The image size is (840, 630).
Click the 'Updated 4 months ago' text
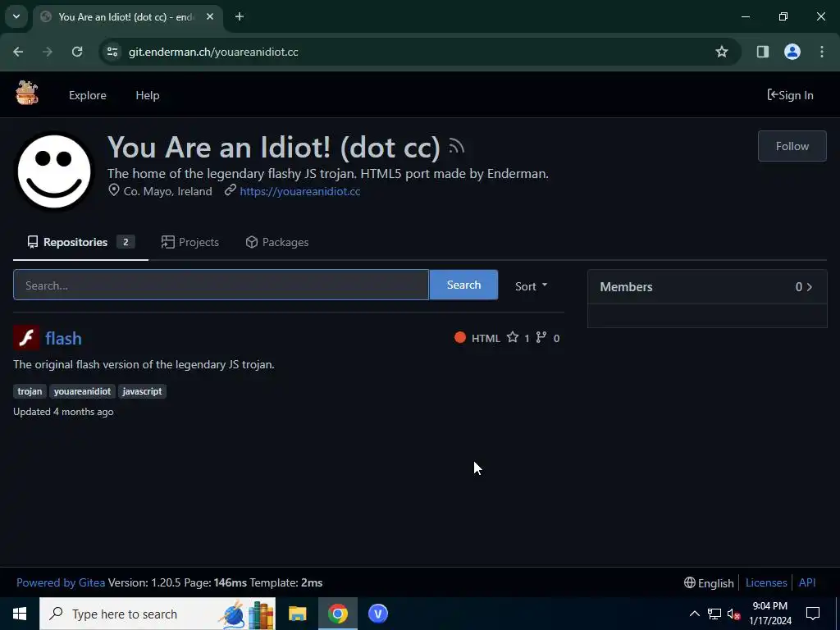[x=63, y=412]
